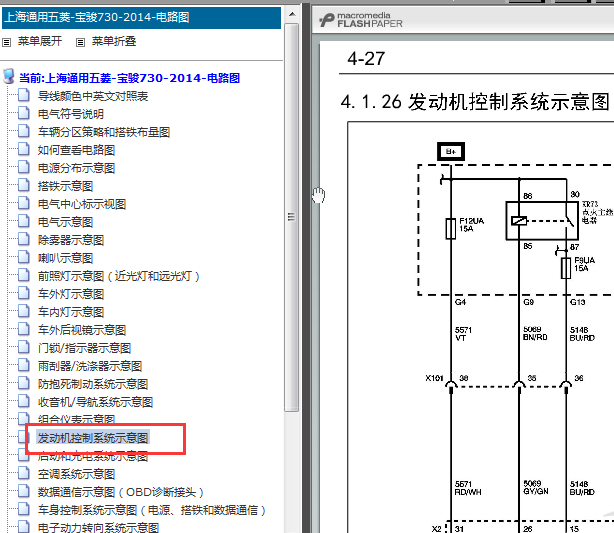Open 车外后视镜示意图

click(82, 330)
